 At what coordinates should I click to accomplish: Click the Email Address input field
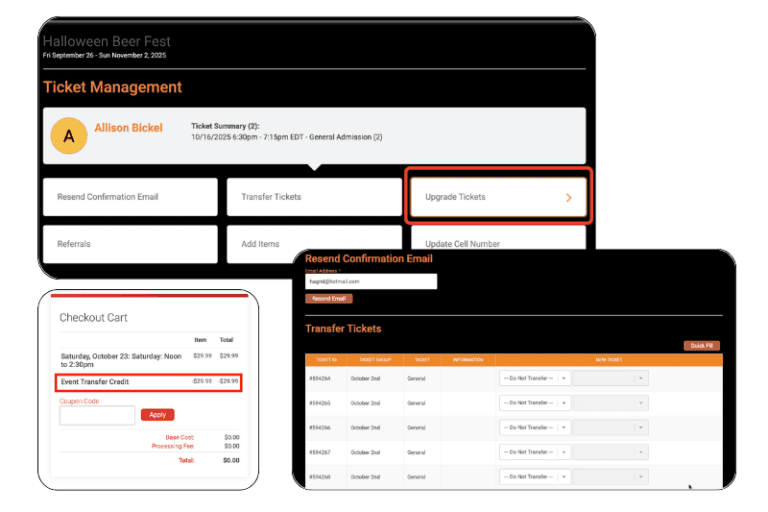(371, 282)
